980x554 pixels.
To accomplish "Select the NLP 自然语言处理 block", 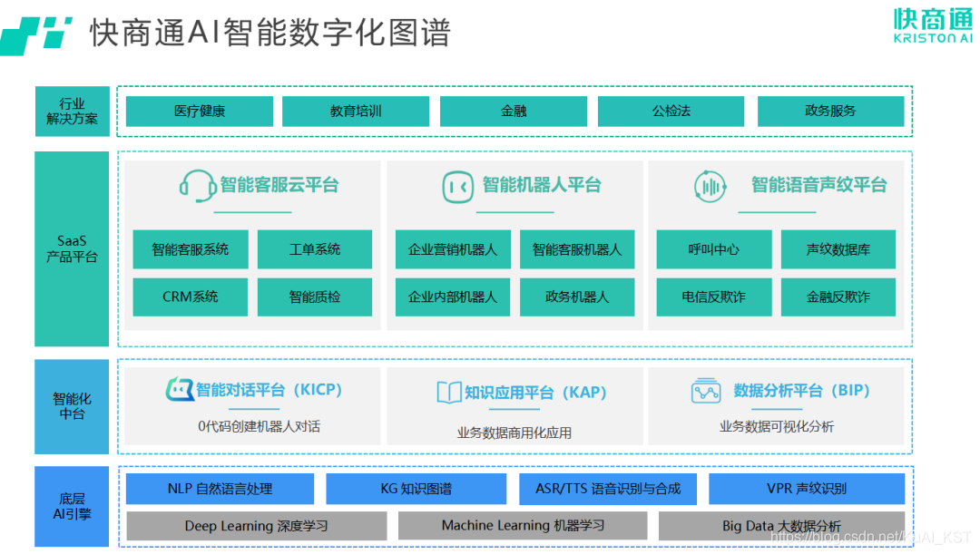I will click(220, 489).
